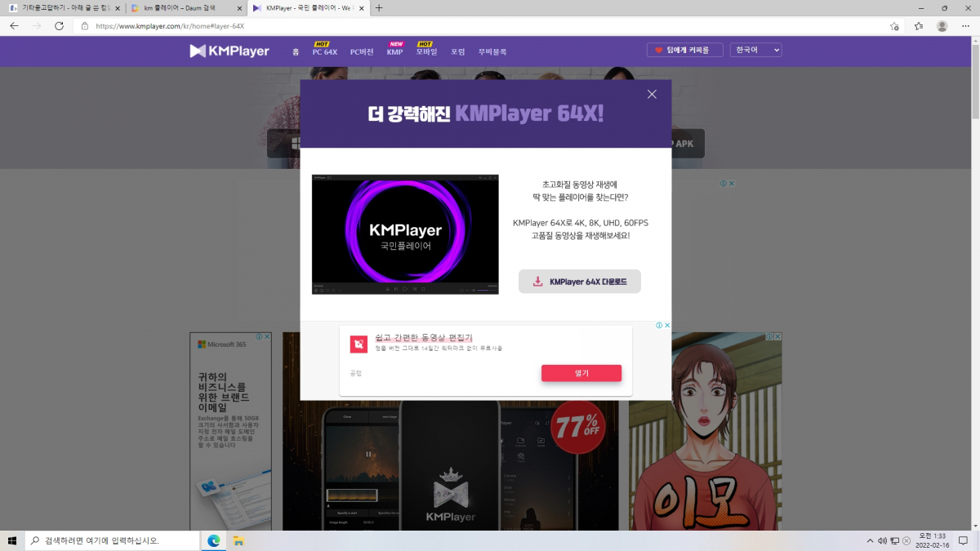The height and width of the screenshot is (551, 980).
Task: Select the KMPlayer 국민 플레이어 browser tab
Action: [x=309, y=7]
